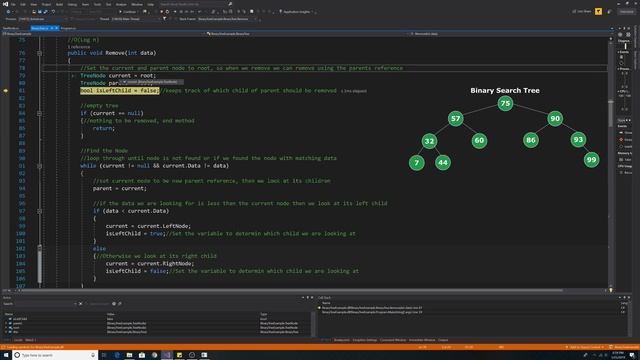Toggle pin on BinaryTree.cs tab
Image resolution: width=640 pixels, height=360 pixels.
point(52,28)
